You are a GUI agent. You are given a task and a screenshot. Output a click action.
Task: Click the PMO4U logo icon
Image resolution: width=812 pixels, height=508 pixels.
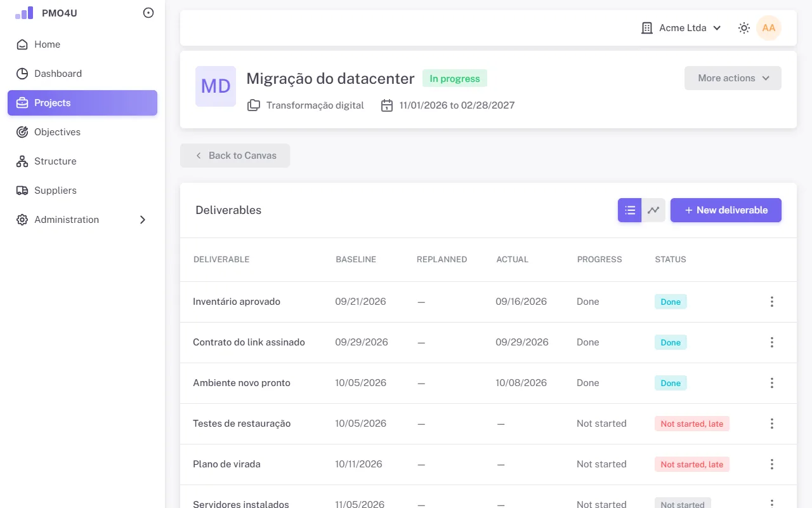pos(24,13)
